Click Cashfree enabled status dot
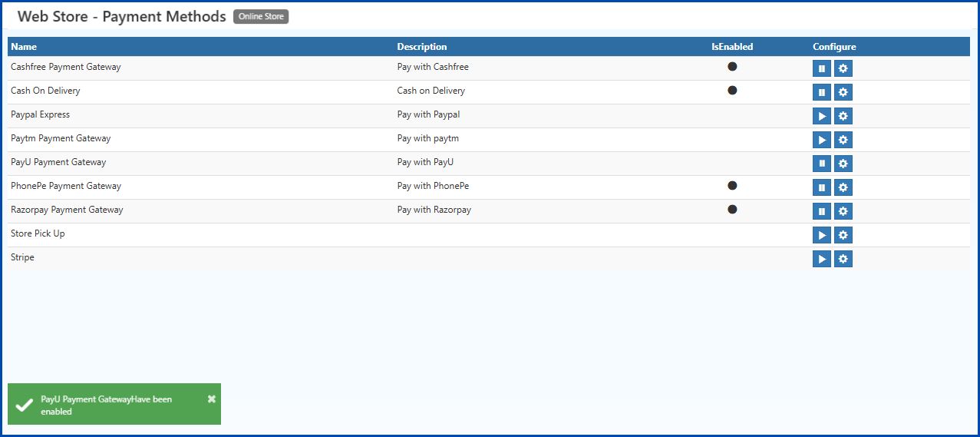The width and height of the screenshot is (980, 437). pos(732,67)
